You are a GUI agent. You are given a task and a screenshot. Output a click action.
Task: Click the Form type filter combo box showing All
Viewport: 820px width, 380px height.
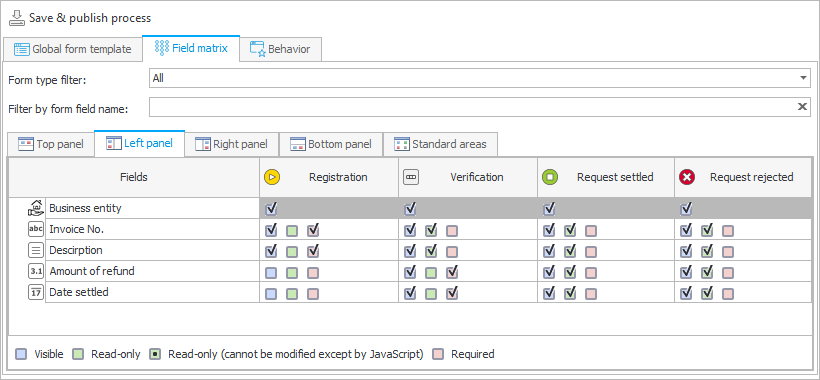pyautogui.click(x=480, y=78)
